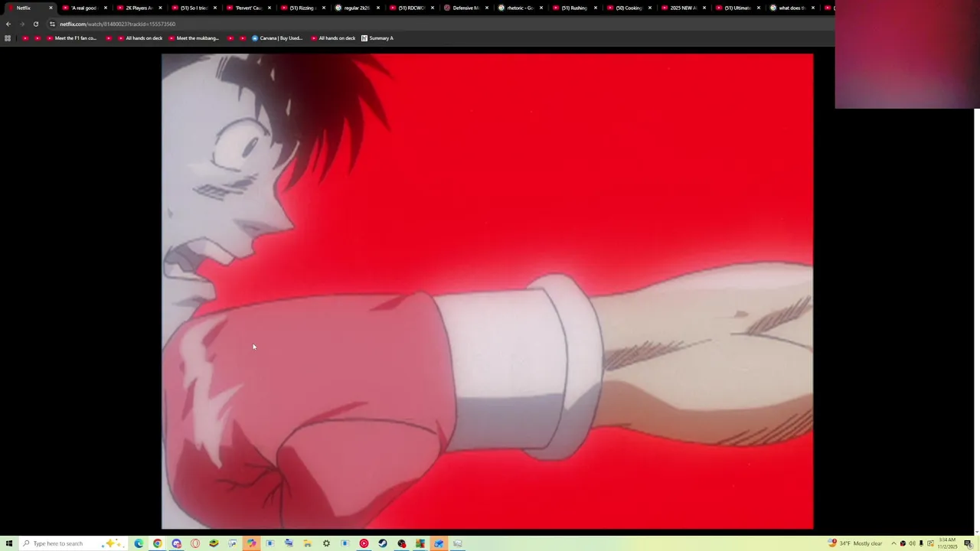
Task: Open second 'All hands on deck' bookmark after Carvana
Action: [x=332, y=38]
